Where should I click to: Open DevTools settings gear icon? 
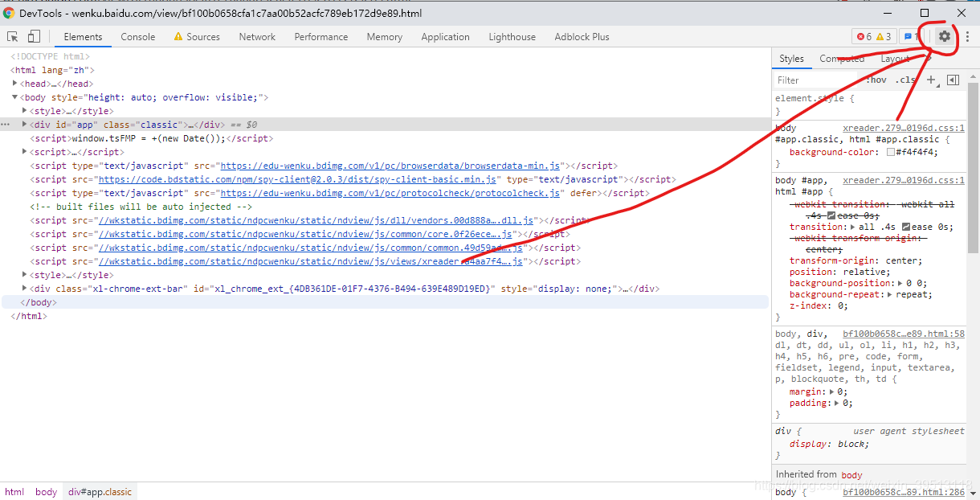945,36
